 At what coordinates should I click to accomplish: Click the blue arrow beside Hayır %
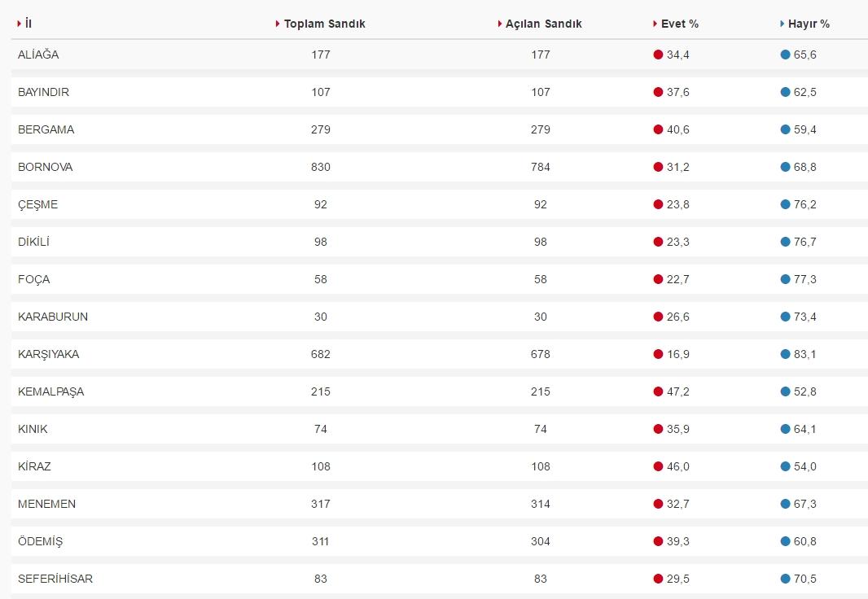pos(782,24)
